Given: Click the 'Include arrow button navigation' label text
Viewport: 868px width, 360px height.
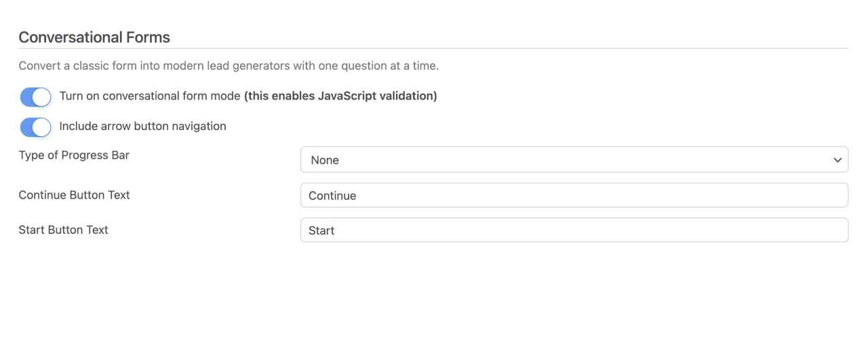Looking at the screenshot, I should tap(142, 126).
